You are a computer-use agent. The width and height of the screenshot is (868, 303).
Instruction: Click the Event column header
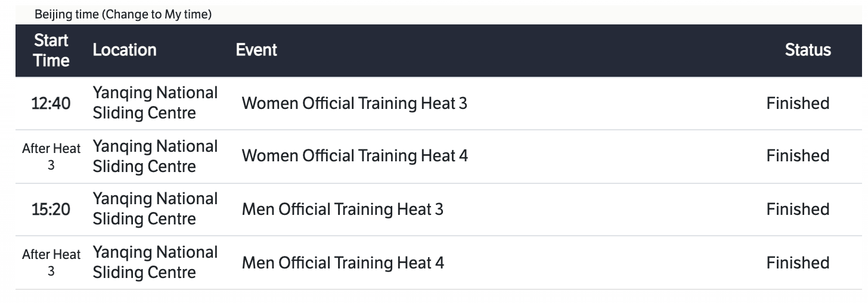256,50
